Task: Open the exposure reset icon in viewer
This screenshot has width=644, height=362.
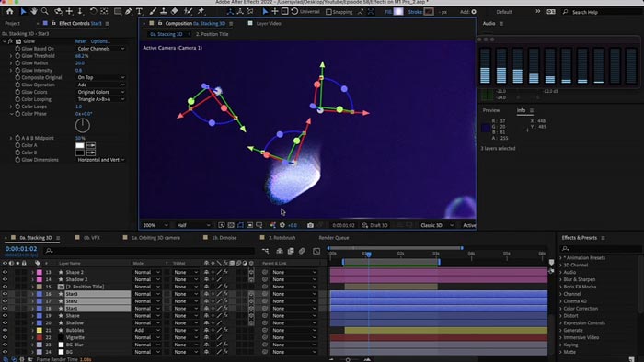Action: tap(282, 225)
